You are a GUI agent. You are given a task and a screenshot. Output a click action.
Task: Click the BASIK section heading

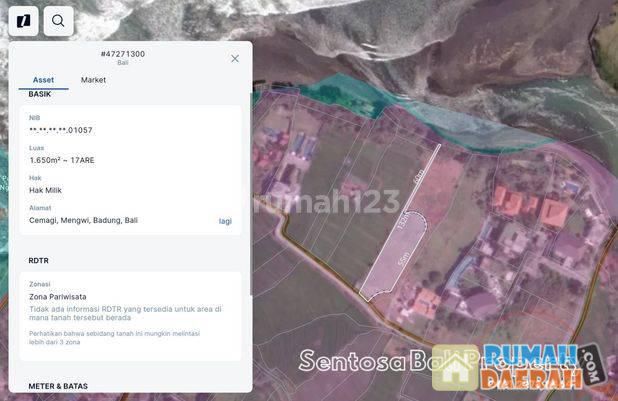coord(40,94)
